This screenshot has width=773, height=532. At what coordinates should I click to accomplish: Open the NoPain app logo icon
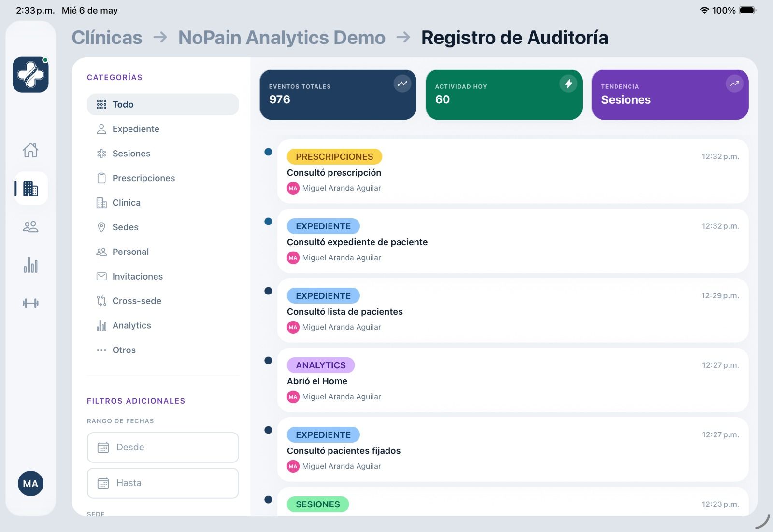30,74
